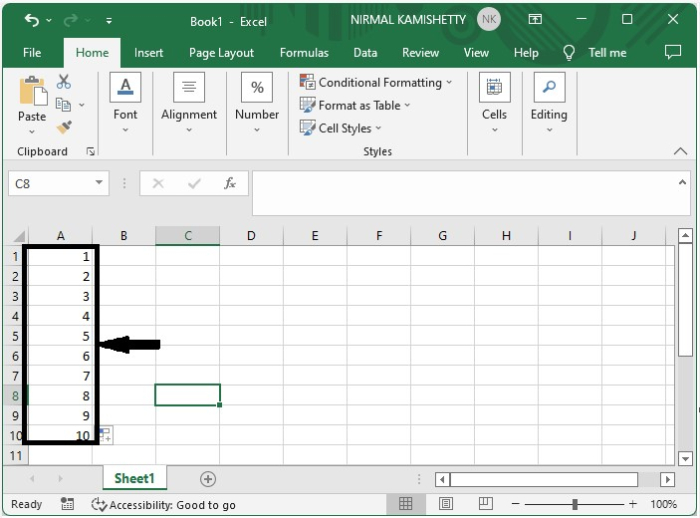Select the Format Painter brush icon
Viewport: 700px width, 518px height.
[x=64, y=127]
